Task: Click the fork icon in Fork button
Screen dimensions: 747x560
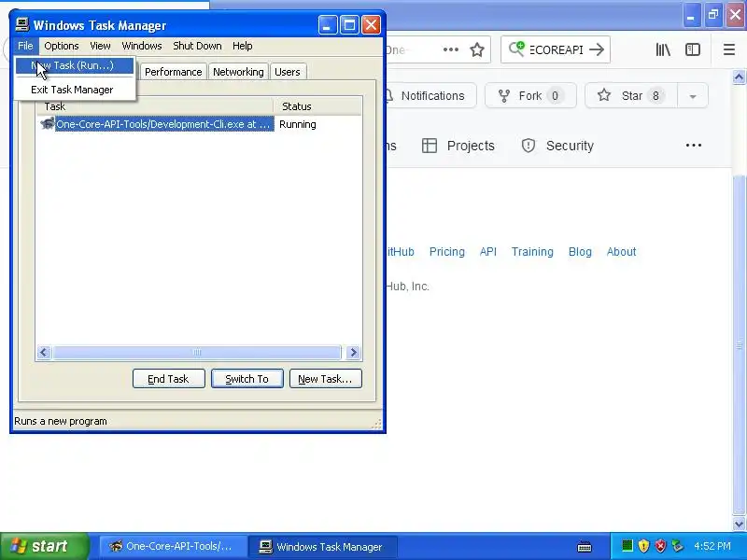Action: 504,96
